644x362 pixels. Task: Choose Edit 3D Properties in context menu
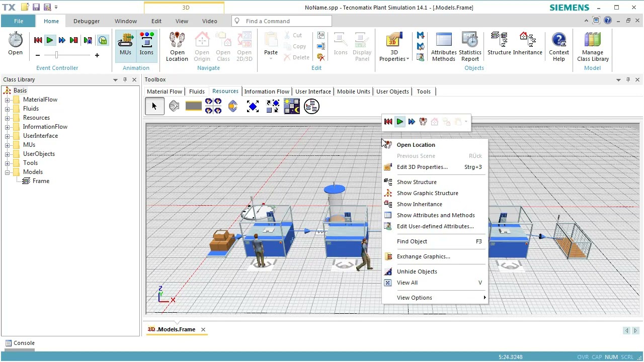(422, 167)
